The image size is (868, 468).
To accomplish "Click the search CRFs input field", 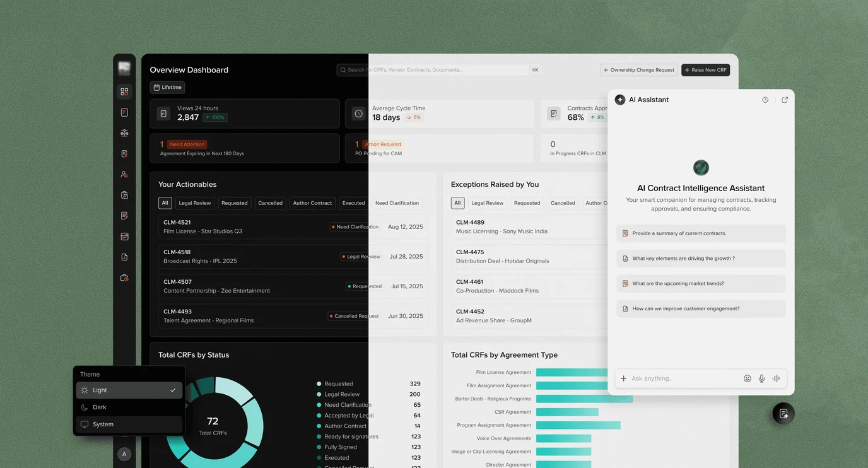I will tap(439, 70).
